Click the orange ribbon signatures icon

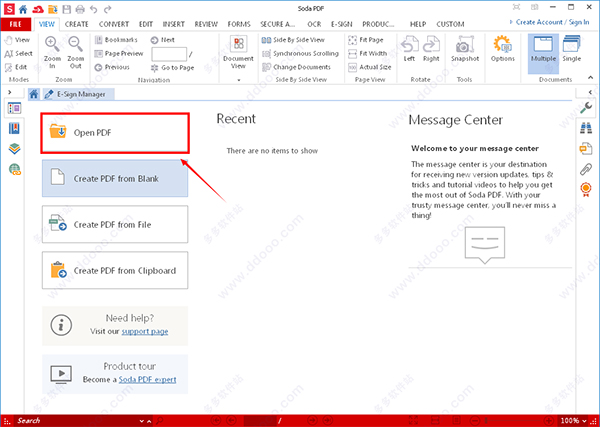pyautogui.click(x=586, y=189)
